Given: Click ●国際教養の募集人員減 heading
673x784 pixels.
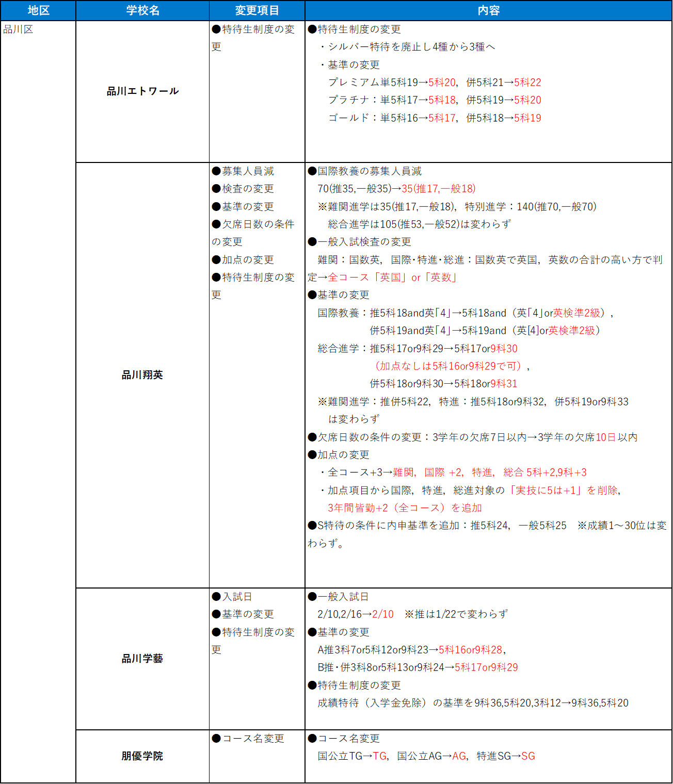Looking at the screenshot, I should tap(364, 171).
